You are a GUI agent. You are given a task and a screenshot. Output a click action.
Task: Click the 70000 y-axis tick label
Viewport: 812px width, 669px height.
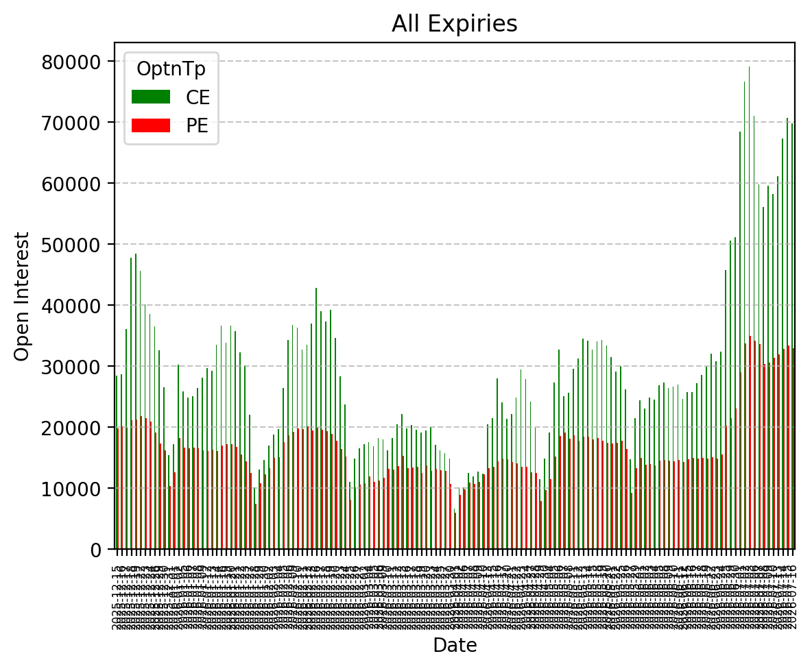[71, 123]
